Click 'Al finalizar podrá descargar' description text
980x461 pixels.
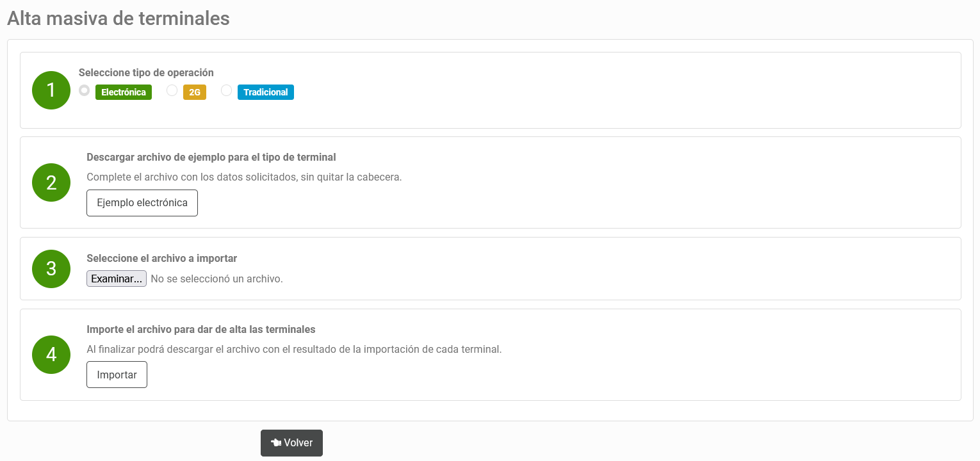[x=294, y=350]
